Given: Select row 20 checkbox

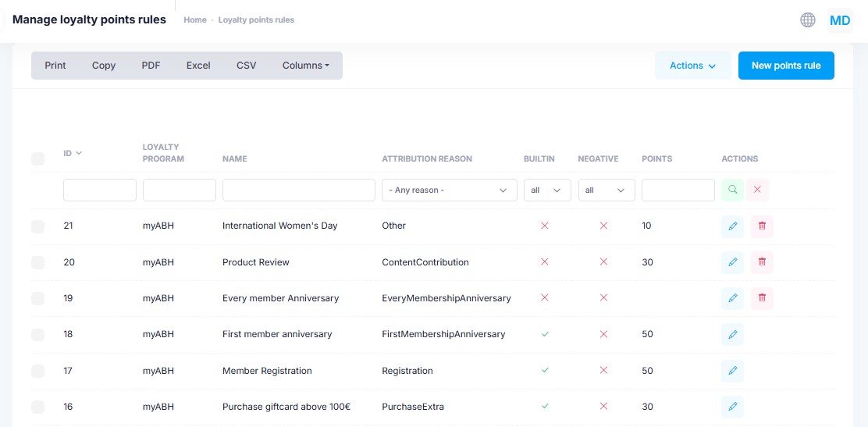Looking at the screenshot, I should point(37,262).
